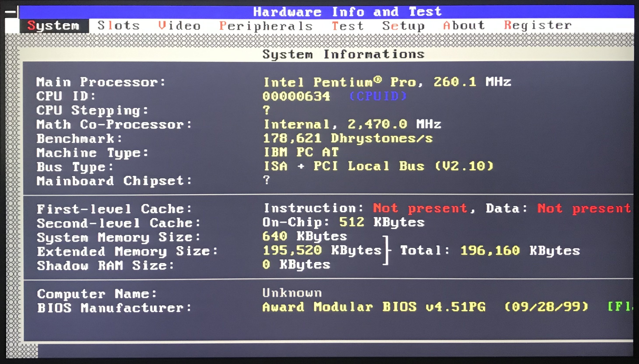Screen dimensions: 639x364
Task: Click the Mainboard Chipset question mark
Action: (x=266, y=180)
